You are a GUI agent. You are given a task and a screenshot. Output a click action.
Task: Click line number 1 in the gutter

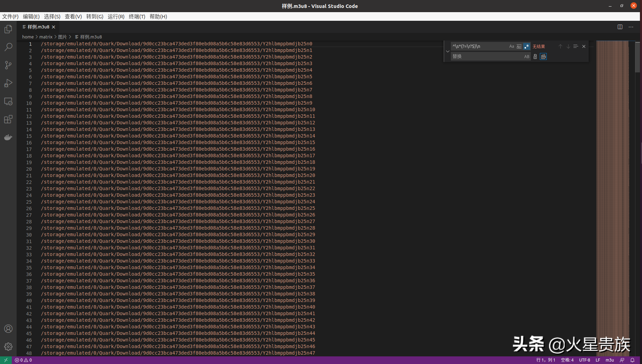pos(30,44)
